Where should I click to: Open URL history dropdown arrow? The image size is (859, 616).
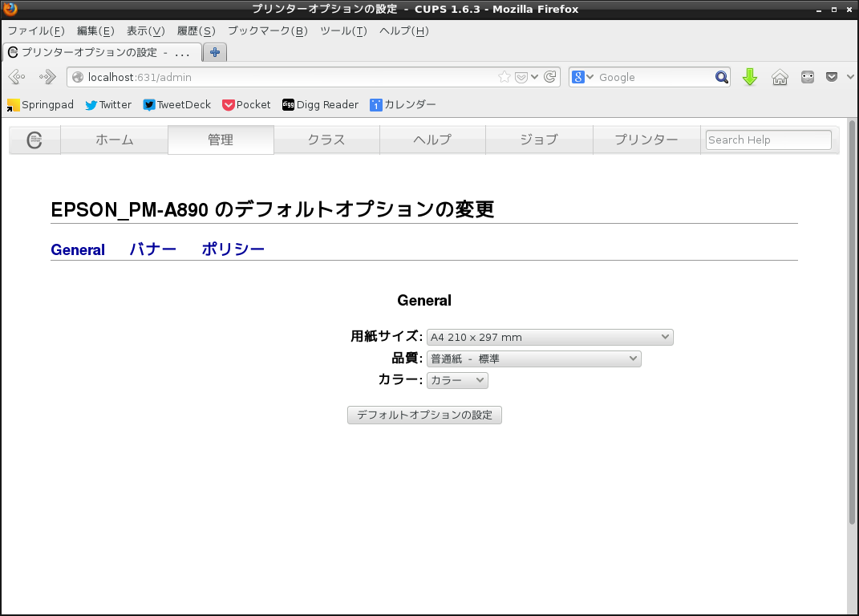(x=535, y=77)
